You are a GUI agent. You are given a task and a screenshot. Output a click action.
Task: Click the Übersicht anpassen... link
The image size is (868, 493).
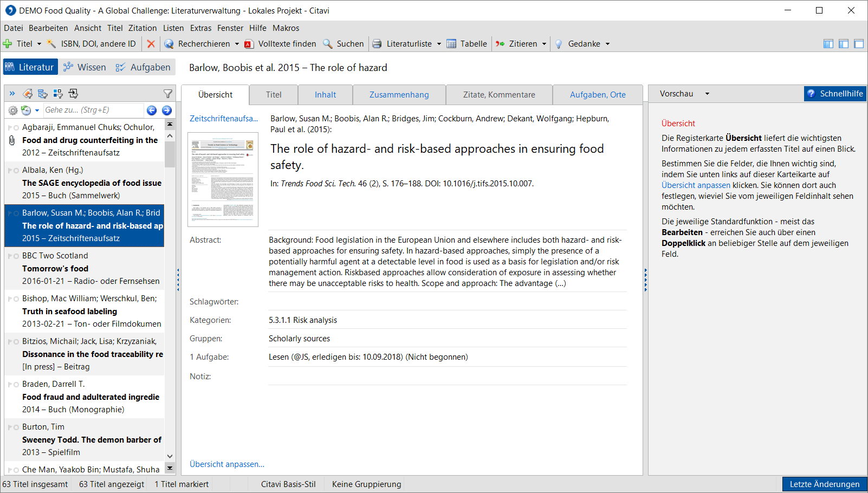pos(227,464)
